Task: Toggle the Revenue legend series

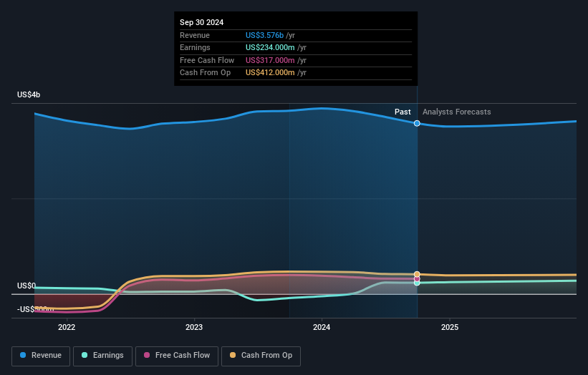Action: pos(41,356)
